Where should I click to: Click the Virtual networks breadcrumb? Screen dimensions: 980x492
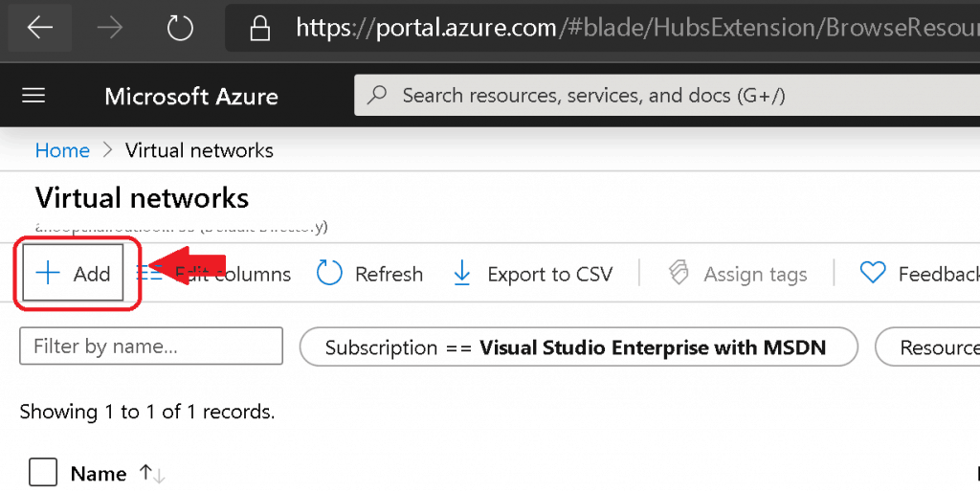pyautogui.click(x=199, y=150)
